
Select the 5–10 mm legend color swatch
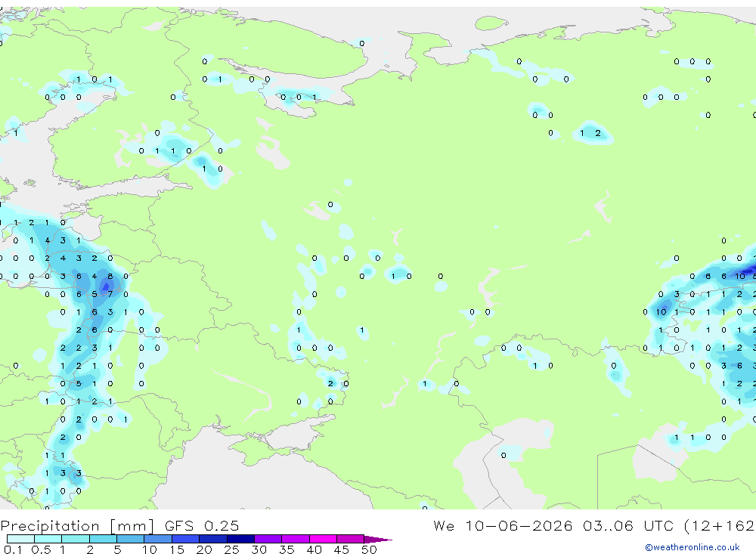pos(131,539)
